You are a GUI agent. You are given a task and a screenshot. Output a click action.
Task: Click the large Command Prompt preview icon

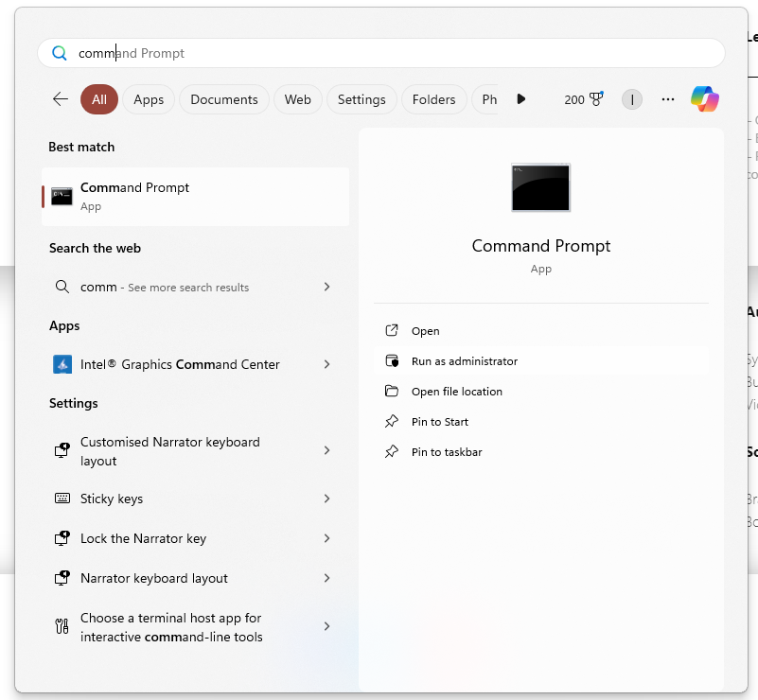[x=540, y=187]
